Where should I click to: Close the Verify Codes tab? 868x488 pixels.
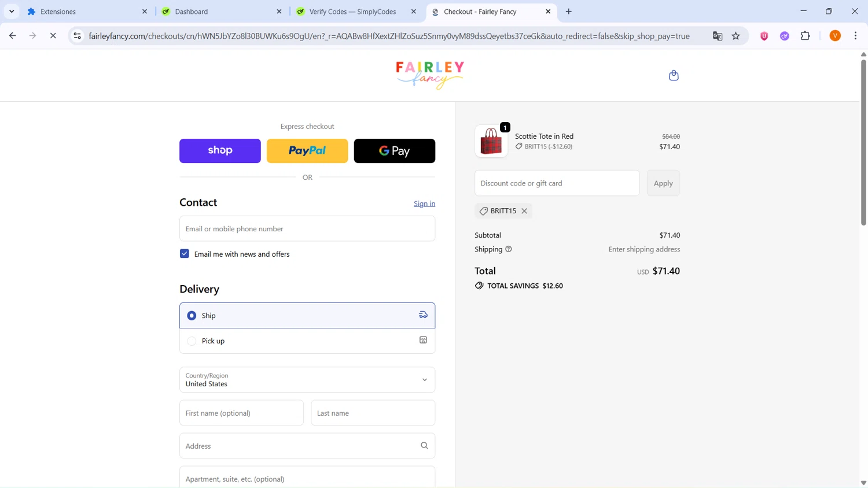[414, 12]
